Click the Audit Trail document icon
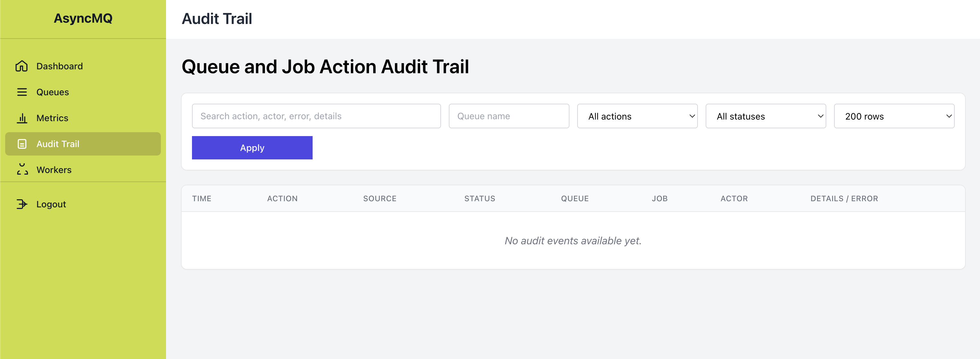 click(x=22, y=144)
